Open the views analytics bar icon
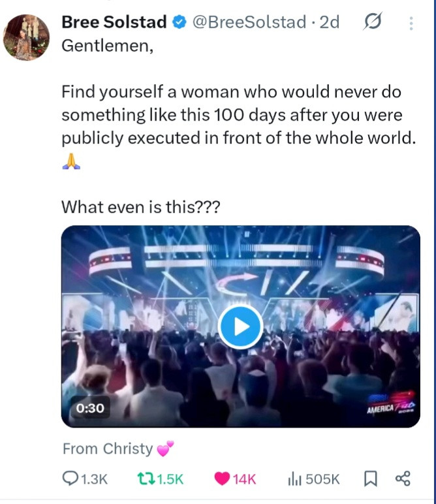Image resolution: width=436 pixels, height=504 pixels. pos(295,480)
